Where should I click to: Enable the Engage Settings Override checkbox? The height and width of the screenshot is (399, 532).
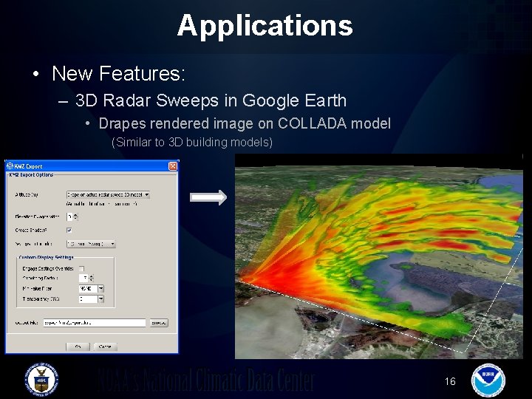[x=81, y=269]
